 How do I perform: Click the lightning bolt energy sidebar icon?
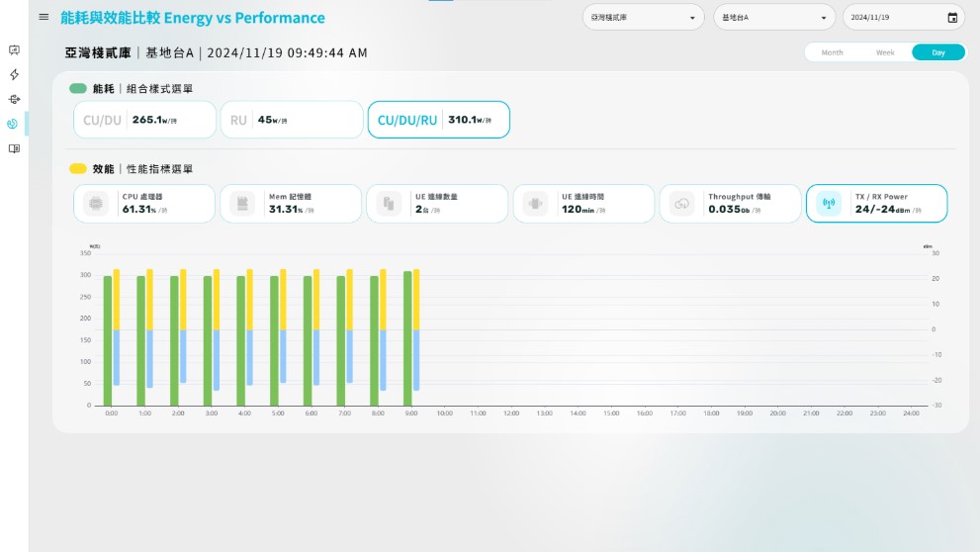(x=14, y=74)
